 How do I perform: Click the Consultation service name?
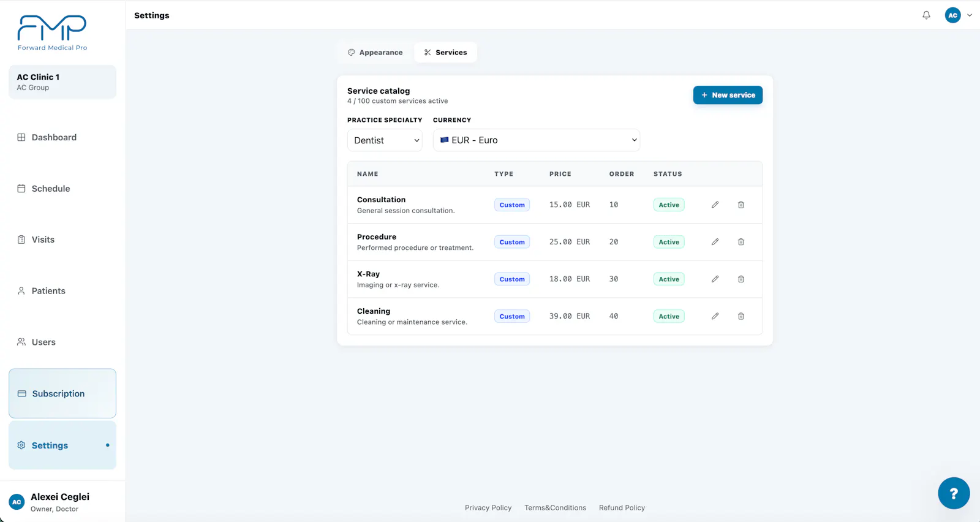click(x=381, y=200)
